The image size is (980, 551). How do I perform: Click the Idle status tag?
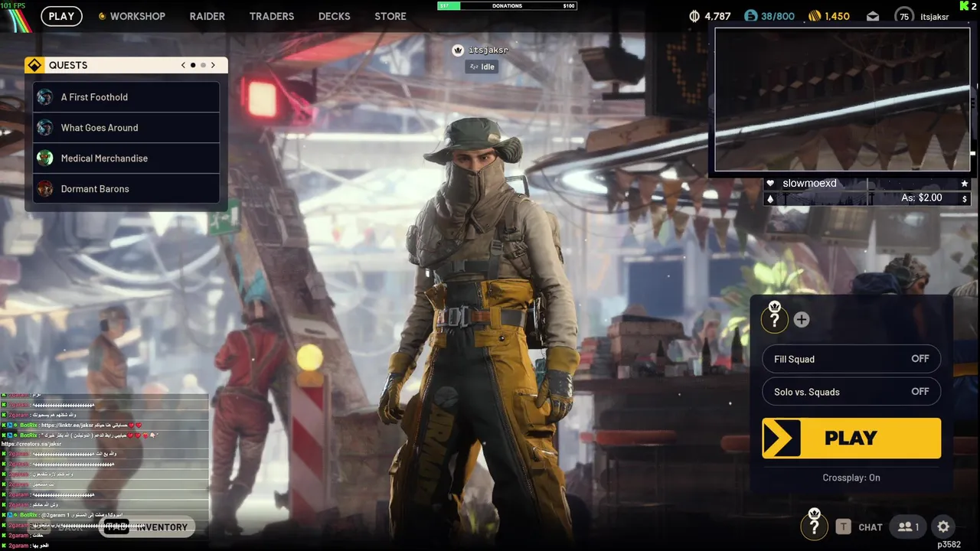tap(482, 67)
